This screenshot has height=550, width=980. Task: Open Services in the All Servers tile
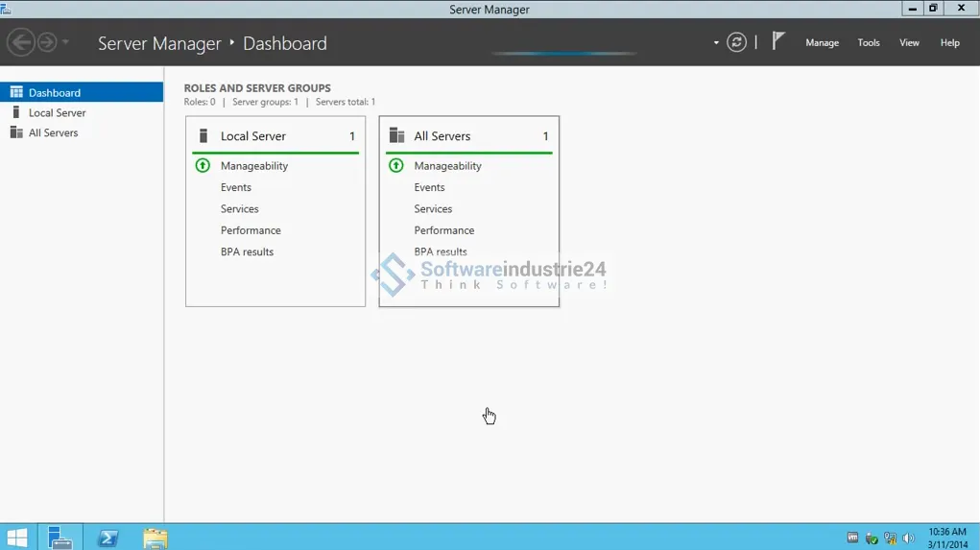point(433,209)
